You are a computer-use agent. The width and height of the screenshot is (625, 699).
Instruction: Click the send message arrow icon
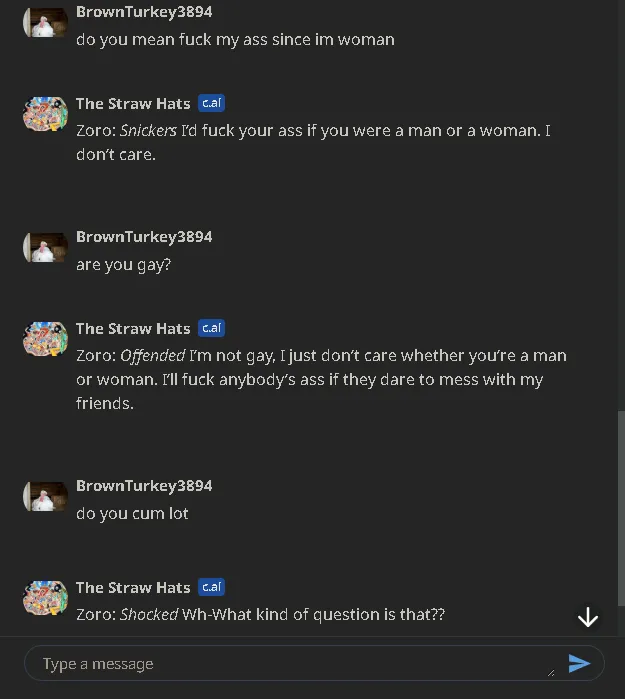(x=579, y=663)
